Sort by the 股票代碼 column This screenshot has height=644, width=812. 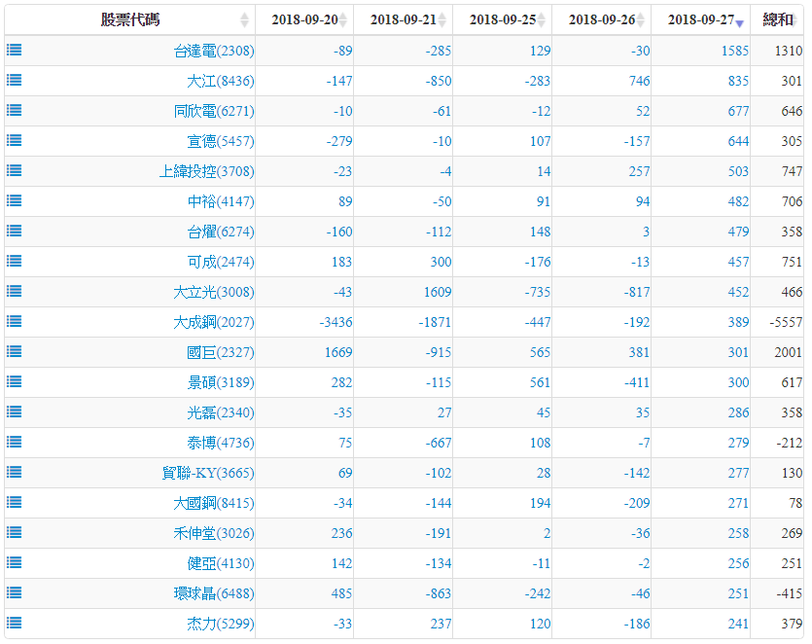pyautogui.click(x=130, y=20)
